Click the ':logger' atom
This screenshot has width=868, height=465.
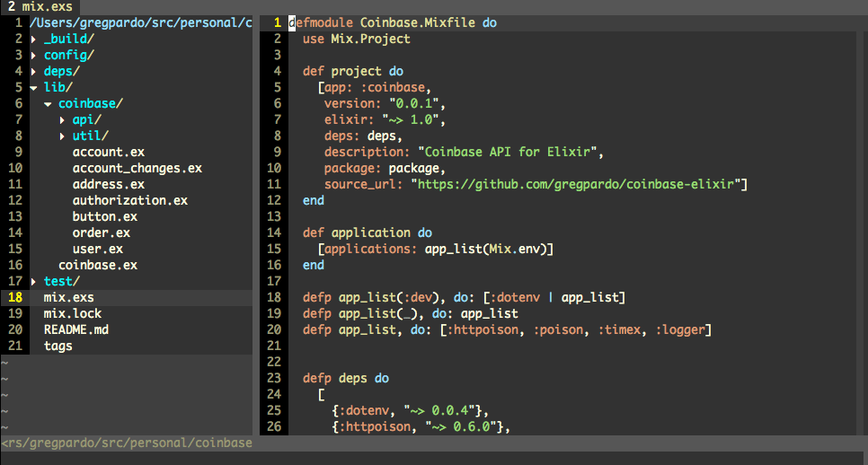[680, 330]
